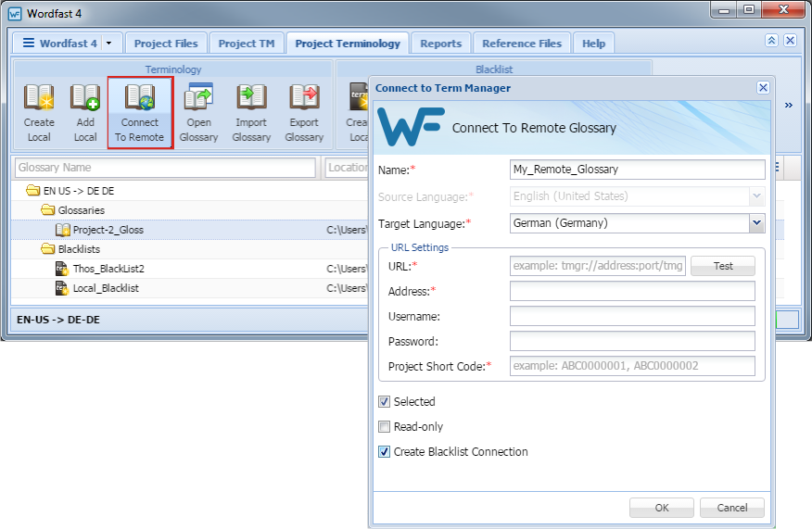
Task: Open the Target Language dropdown
Action: click(756, 223)
